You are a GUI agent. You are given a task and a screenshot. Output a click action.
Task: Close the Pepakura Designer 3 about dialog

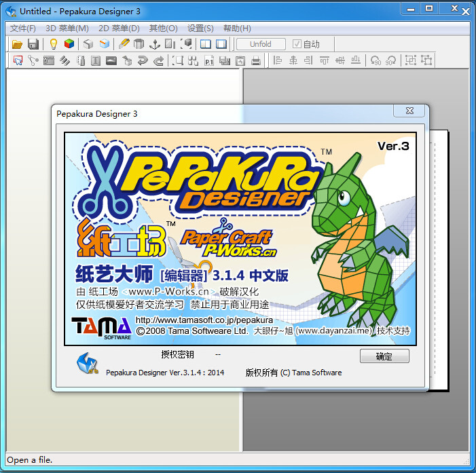click(x=409, y=111)
